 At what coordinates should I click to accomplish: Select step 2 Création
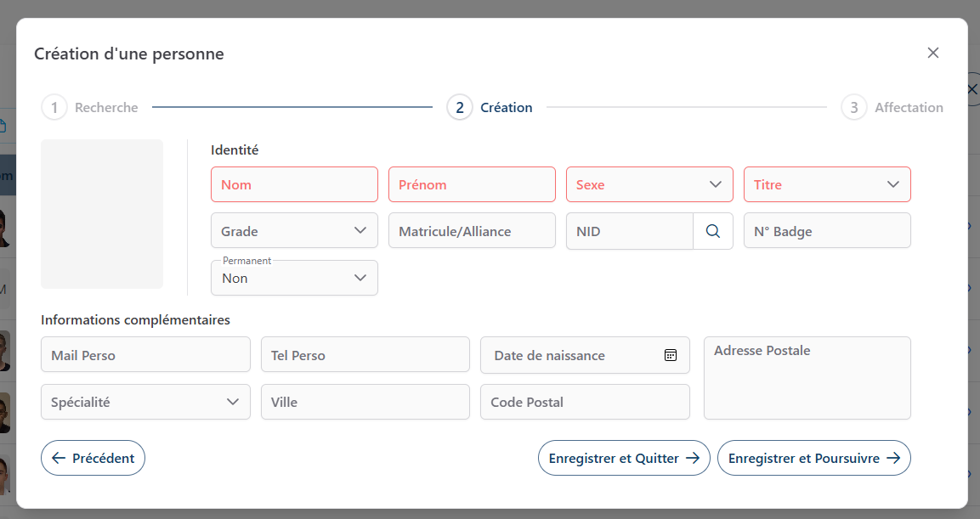[490, 107]
